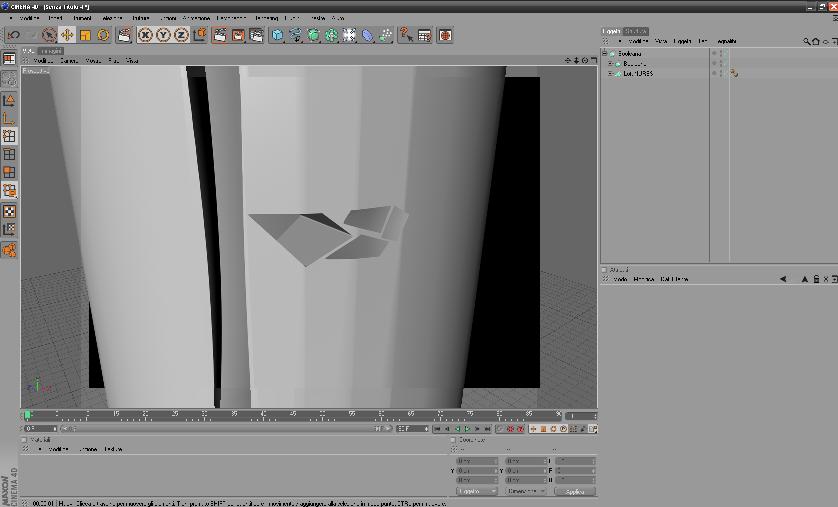This screenshot has width=838, height=507.
Task: Open the spline objects palette
Action: coord(295,35)
